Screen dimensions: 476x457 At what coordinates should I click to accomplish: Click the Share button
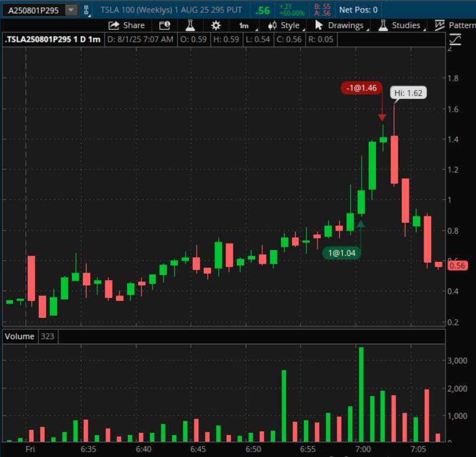127,25
